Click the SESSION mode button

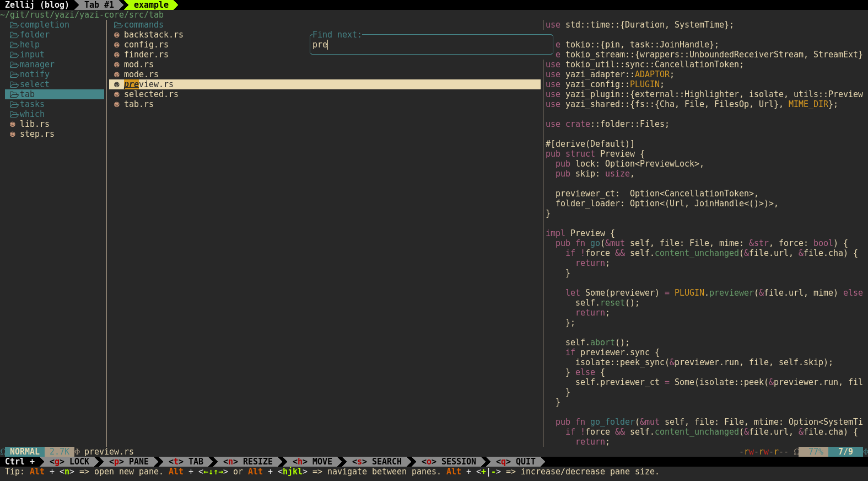pyautogui.click(x=450, y=462)
